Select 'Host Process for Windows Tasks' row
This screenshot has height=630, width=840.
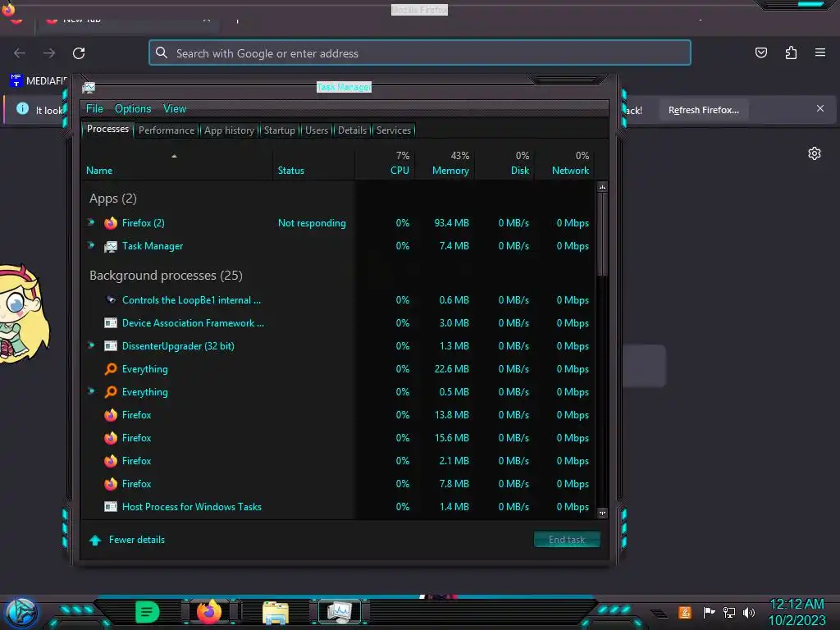339,507
